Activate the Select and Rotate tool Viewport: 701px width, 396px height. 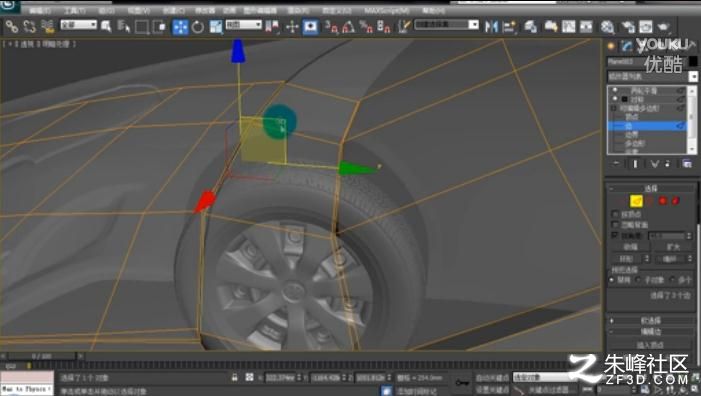(198, 27)
